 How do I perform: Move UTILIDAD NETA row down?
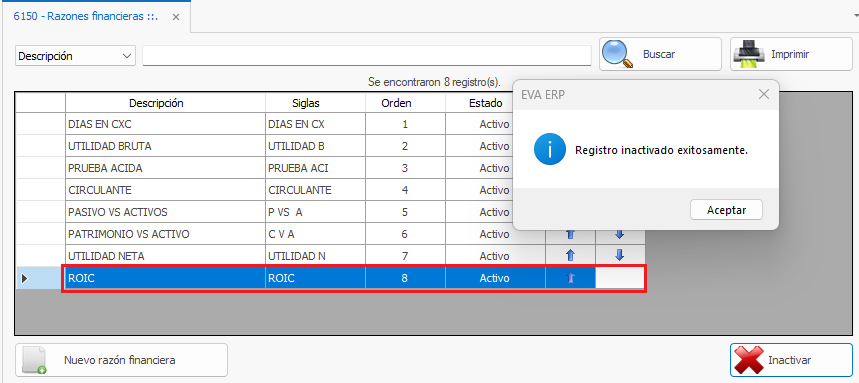[x=620, y=255]
